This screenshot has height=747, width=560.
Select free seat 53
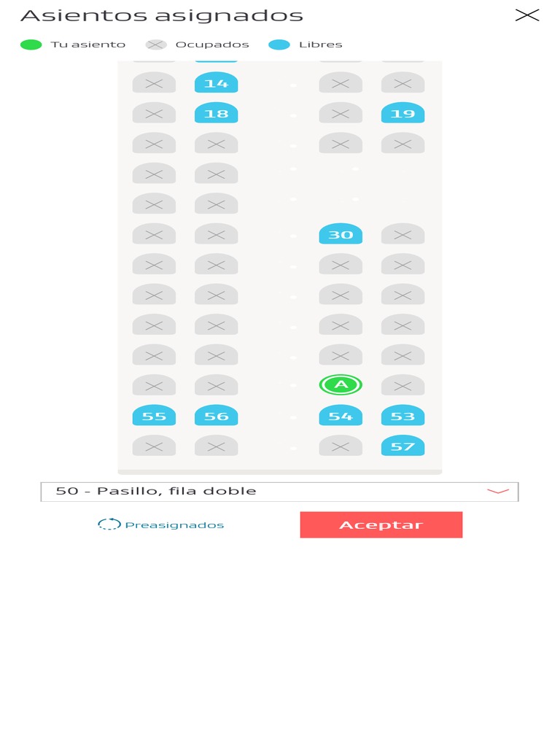coord(402,416)
